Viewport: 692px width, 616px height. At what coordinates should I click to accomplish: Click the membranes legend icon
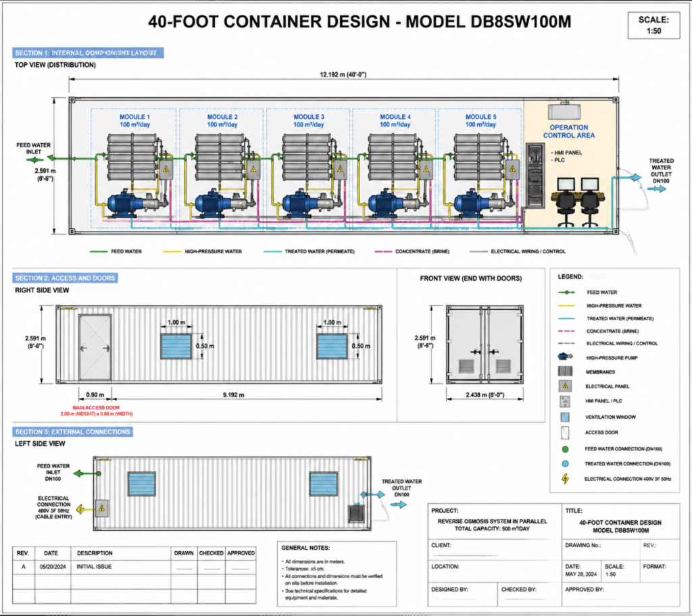pos(565,371)
